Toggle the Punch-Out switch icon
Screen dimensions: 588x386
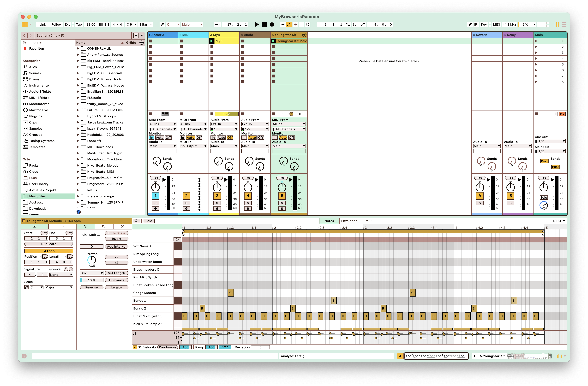(x=363, y=24)
